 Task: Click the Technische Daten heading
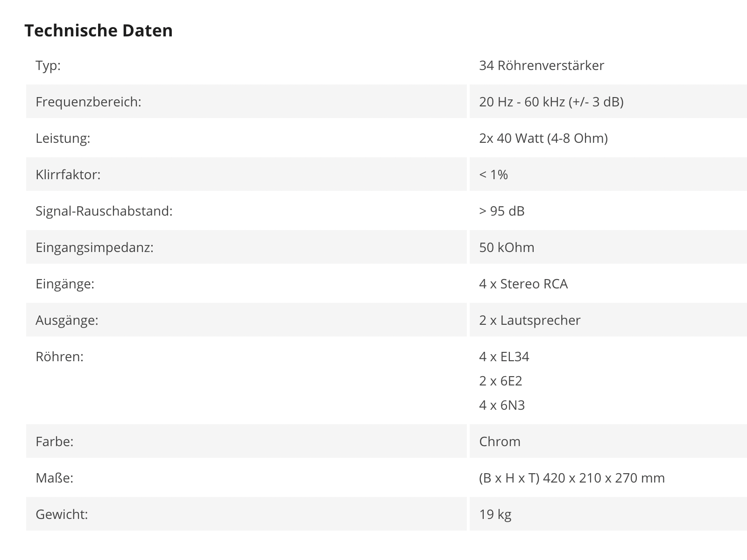(99, 30)
